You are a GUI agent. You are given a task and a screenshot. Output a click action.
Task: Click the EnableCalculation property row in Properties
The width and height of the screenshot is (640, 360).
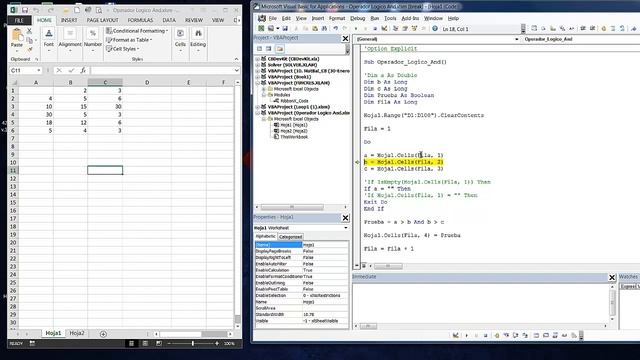(x=302, y=270)
